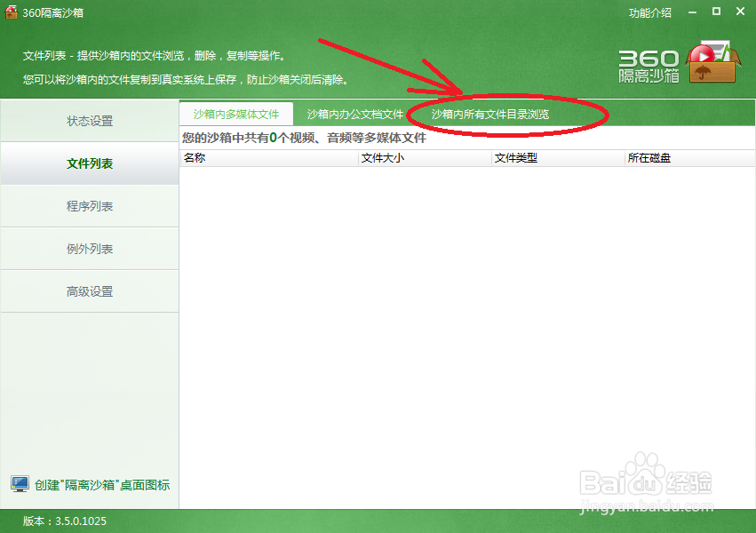The image size is (756, 533).
Task: Open the 功能介绍 link
Action: click(650, 13)
